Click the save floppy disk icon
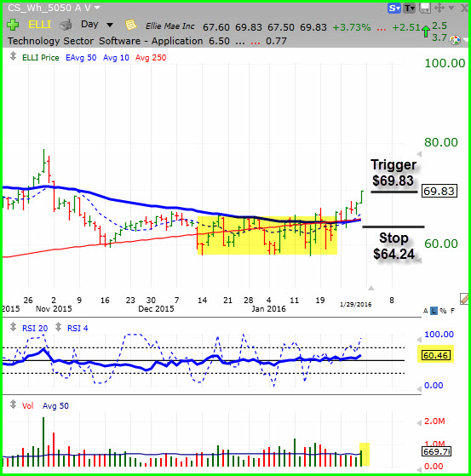Image resolution: width=471 pixels, height=476 pixels. tap(425, 9)
